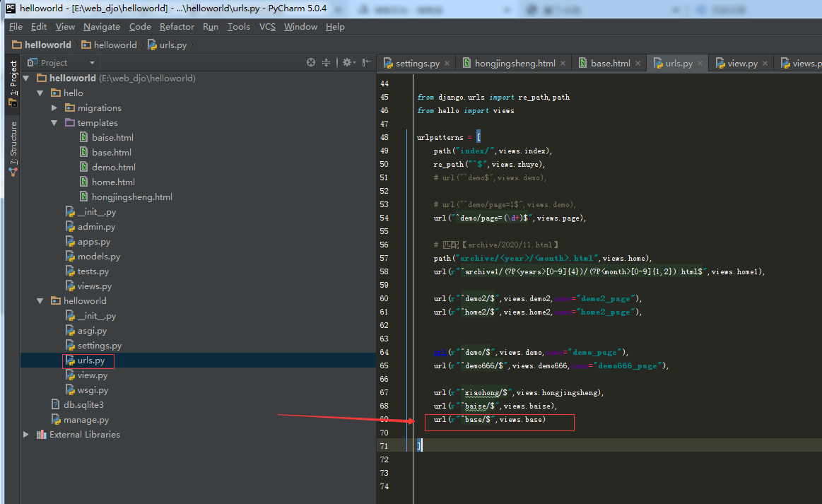Image resolution: width=822 pixels, height=504 pixels.
Task: Click second helloworld folder in breadcrumb
Action: 109,45
